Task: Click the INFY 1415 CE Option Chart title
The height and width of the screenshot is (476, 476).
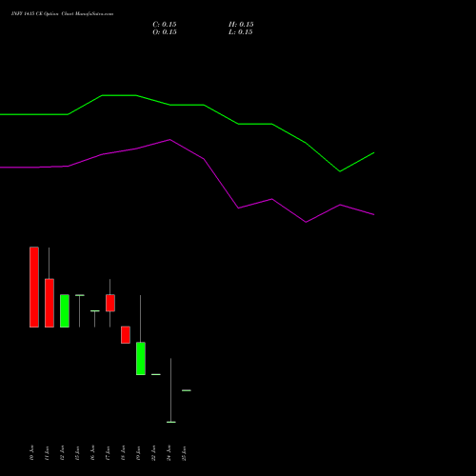Action: (x=62, y=14)
